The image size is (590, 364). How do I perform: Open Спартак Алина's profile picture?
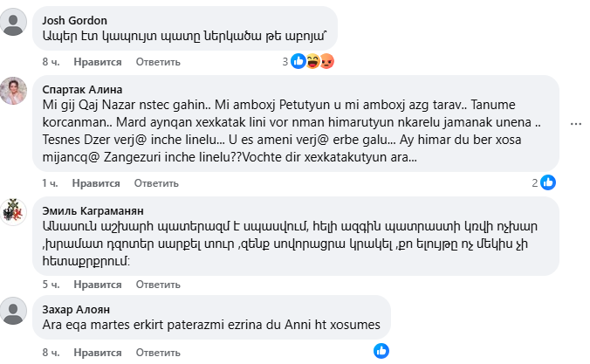tap(15, 91)
